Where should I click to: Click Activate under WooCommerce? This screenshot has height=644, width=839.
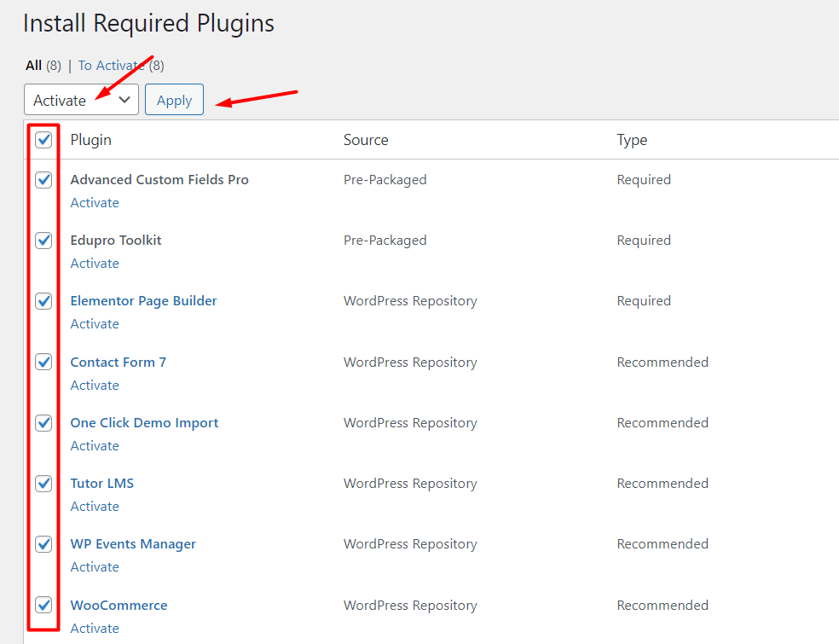(95, 628)
